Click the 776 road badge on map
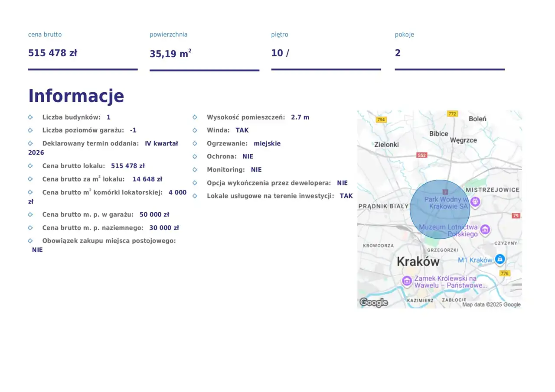Image resolution: width=555 pixels, height=392 pixels. (505, 273)
